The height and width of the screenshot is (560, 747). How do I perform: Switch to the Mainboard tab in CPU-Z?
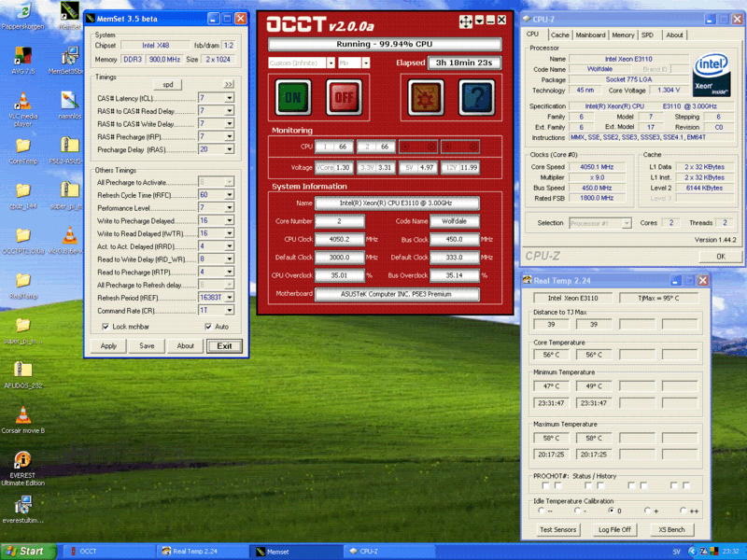pyautogui.click(x=590, y=35)
